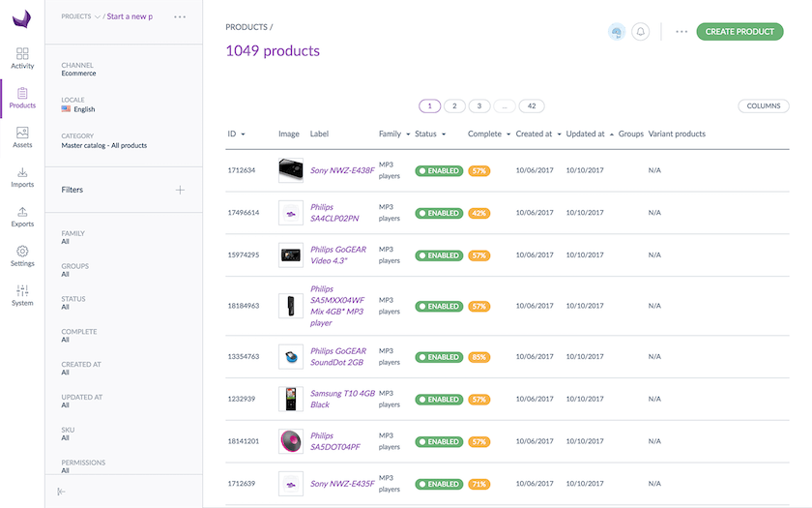
Task: Change the Locale English selector
Action: tap(78, 105)
